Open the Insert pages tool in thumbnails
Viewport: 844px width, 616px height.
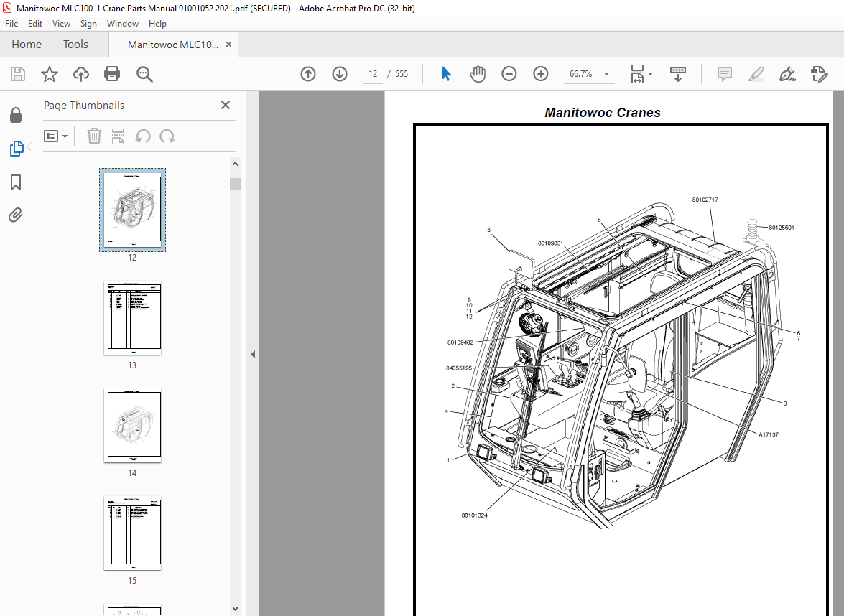[118, 136]
